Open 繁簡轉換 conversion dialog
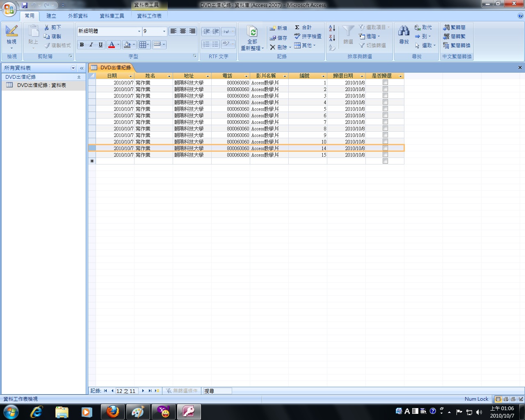 457,45
